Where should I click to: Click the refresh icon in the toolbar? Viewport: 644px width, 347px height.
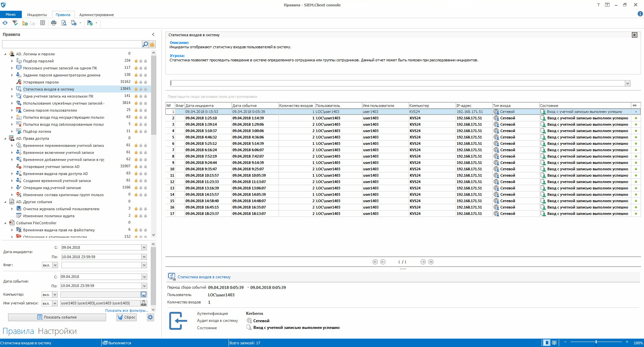coord(5,23)
